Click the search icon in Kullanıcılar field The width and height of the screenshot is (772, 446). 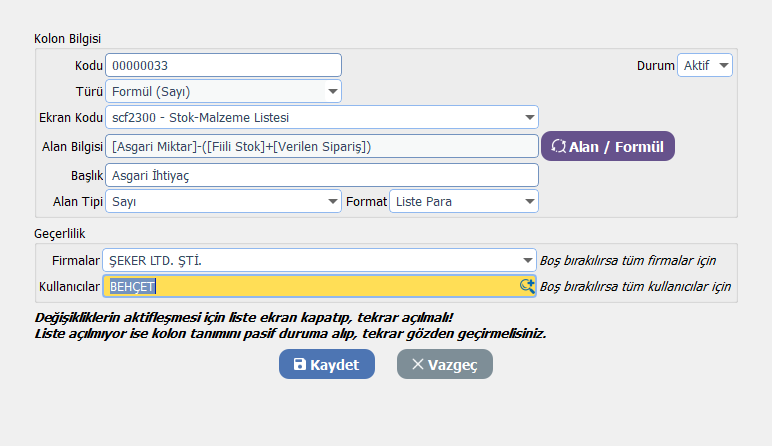[x=527, y=286]
